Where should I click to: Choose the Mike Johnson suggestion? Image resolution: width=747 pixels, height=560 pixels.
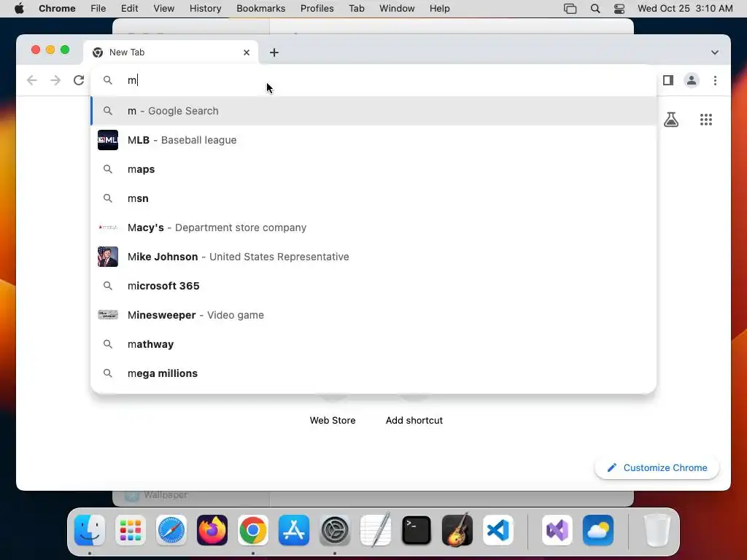click(x=373, y=257)
